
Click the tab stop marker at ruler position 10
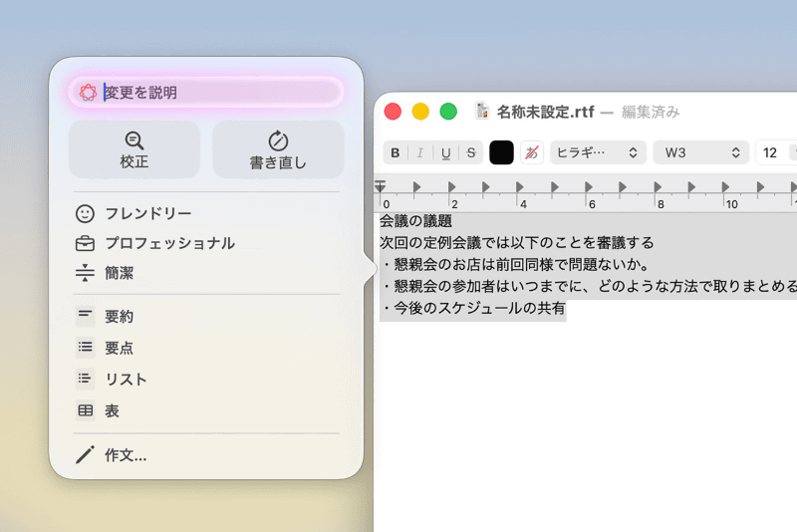click(726, 187)
